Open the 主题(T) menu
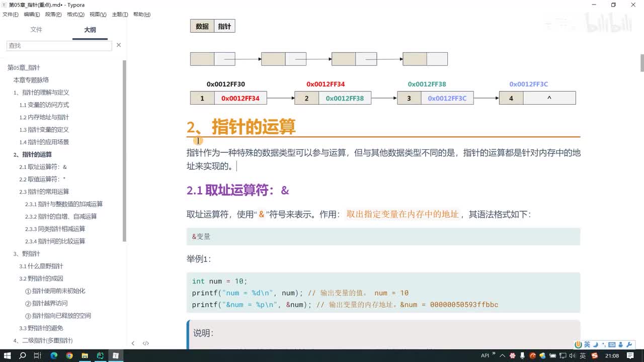The width and height of the screenshot is (644, 362). click(120, 15)
